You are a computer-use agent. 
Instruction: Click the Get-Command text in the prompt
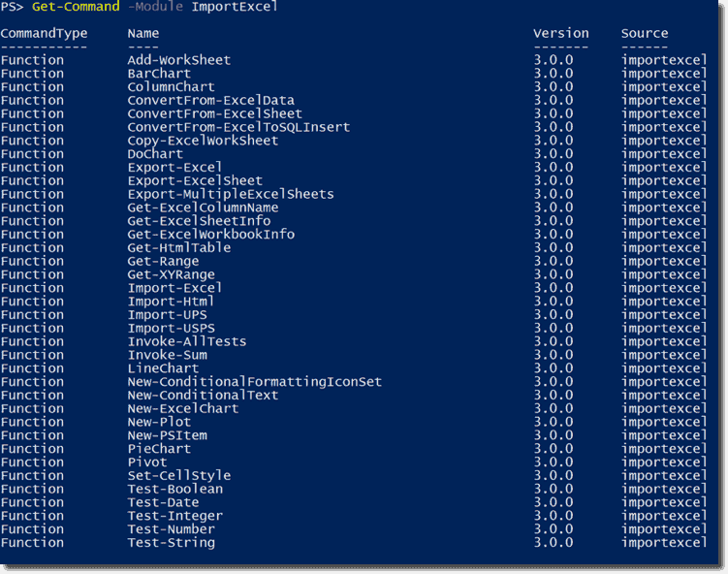coord(76,7)
